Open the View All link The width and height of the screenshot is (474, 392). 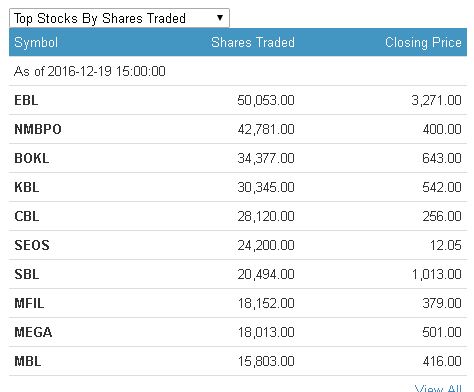click(x=438, y=388)
